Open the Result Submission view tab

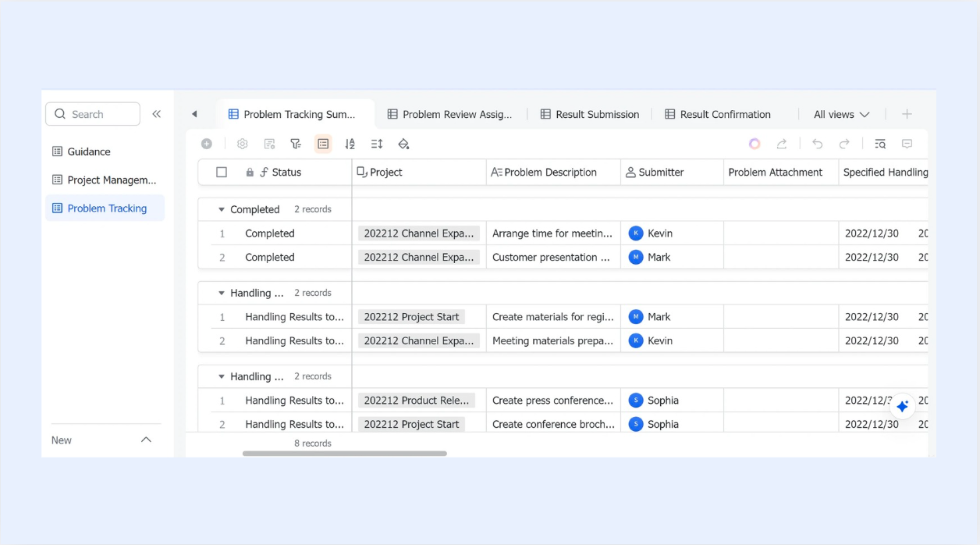pyautogui.click(x=590, y=114)
